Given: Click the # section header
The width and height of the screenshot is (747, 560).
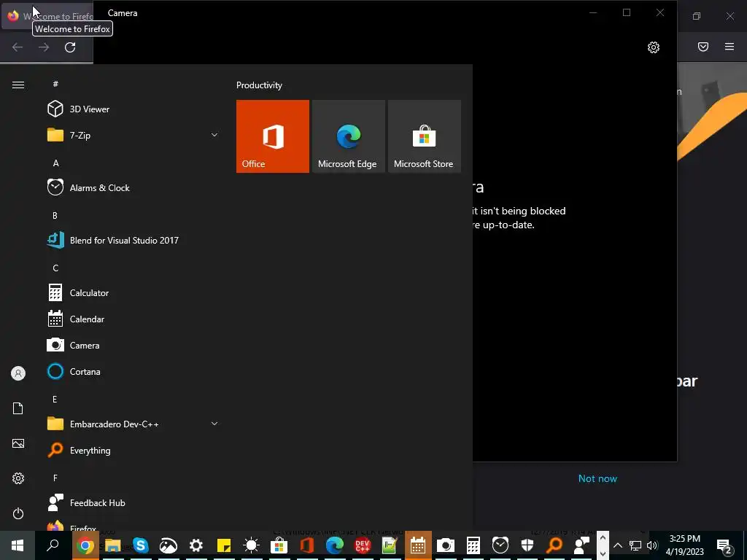Looking at the screenshot, I should pos(55,84).
